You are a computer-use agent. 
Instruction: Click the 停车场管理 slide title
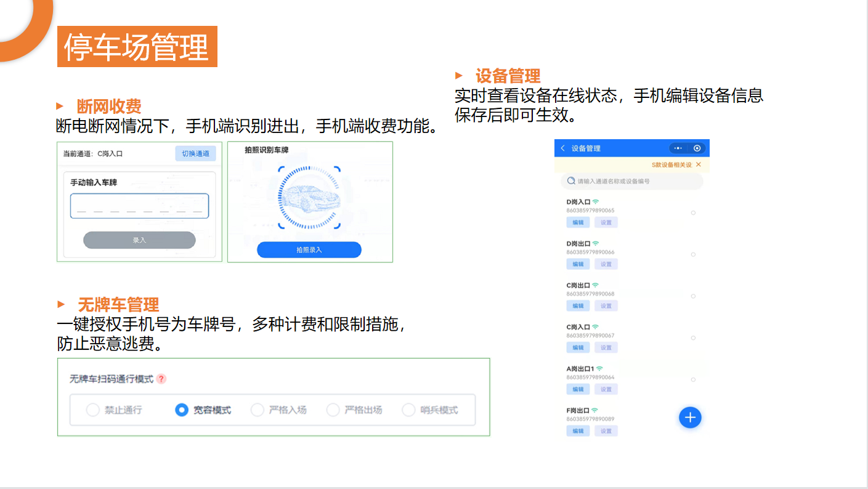click(x=137, y=47)
